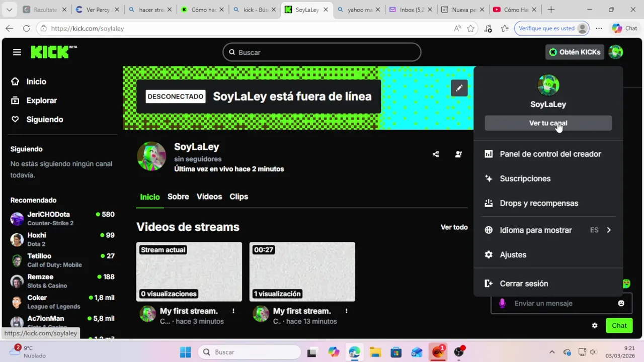The height and width of the screenshot is (362, 644).
Task: Go back in the browser
Action: click(10, 29)
